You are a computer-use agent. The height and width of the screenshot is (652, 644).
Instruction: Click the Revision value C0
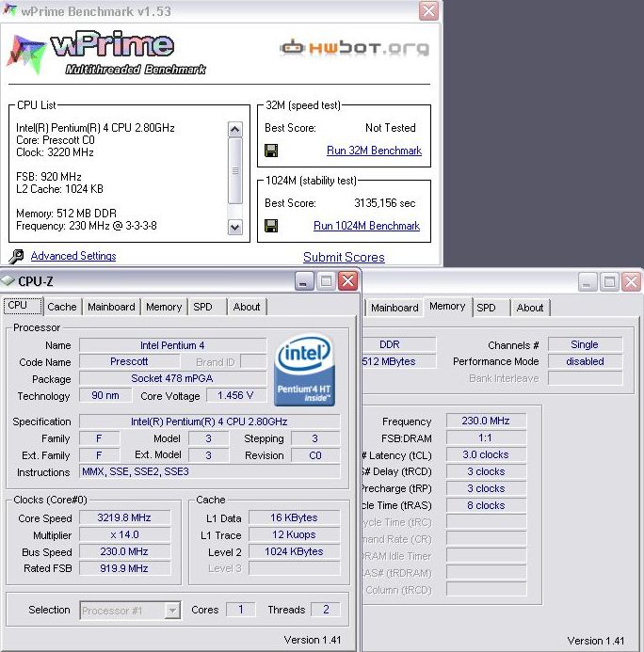pyautogui.click(x=315, y=455)
